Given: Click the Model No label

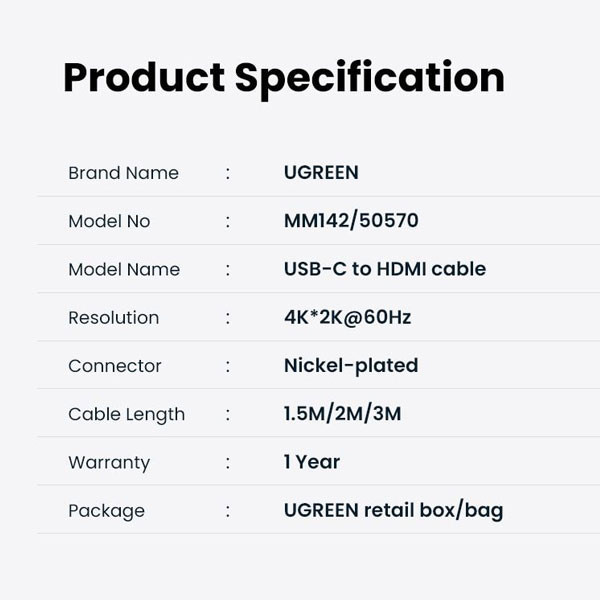Looking at the screenshot, I should point(109,221).
